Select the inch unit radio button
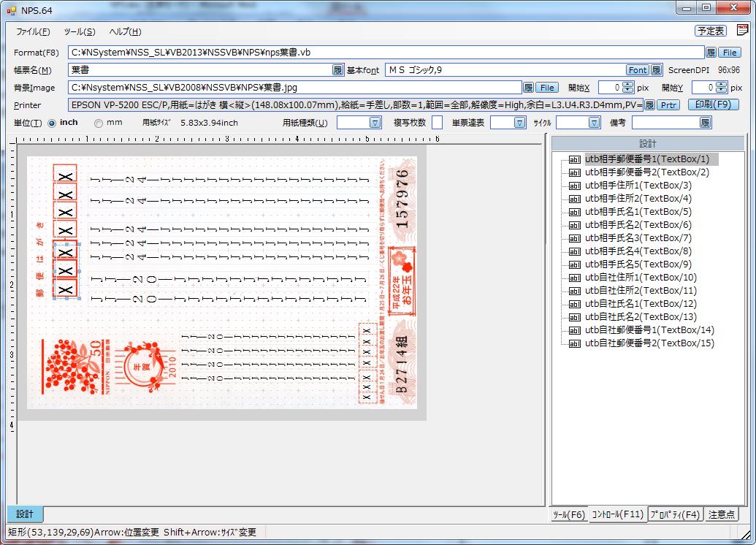The height and width of the screenshot is (545, 756). coord(52,123)
